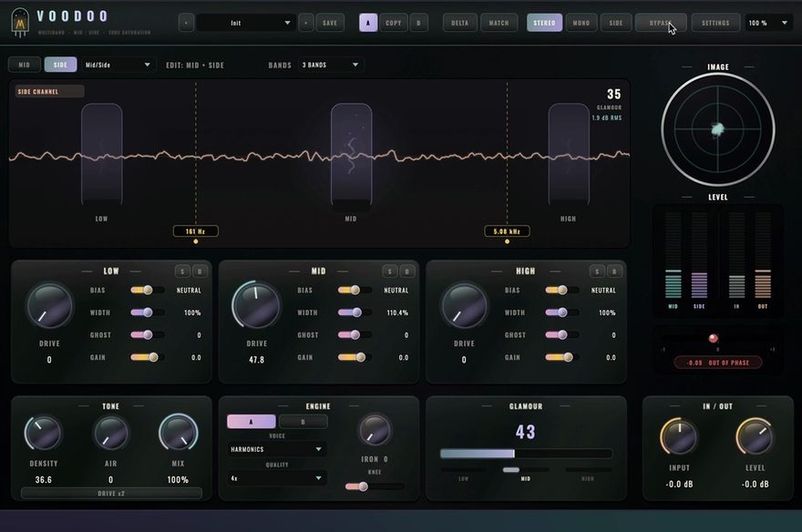This screenshot has width=802, height=532.
Task: Click the MATCH button
Action: click(499, 23)
